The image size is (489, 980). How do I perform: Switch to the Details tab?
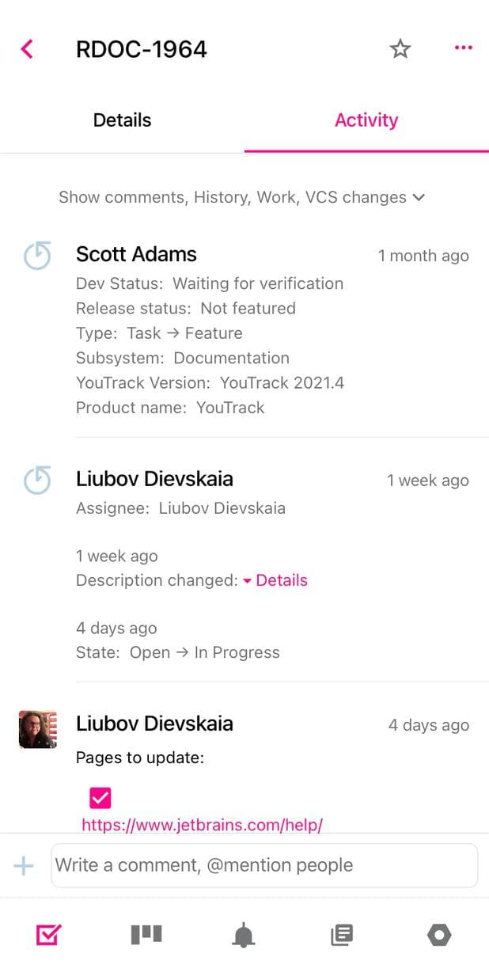122,120
